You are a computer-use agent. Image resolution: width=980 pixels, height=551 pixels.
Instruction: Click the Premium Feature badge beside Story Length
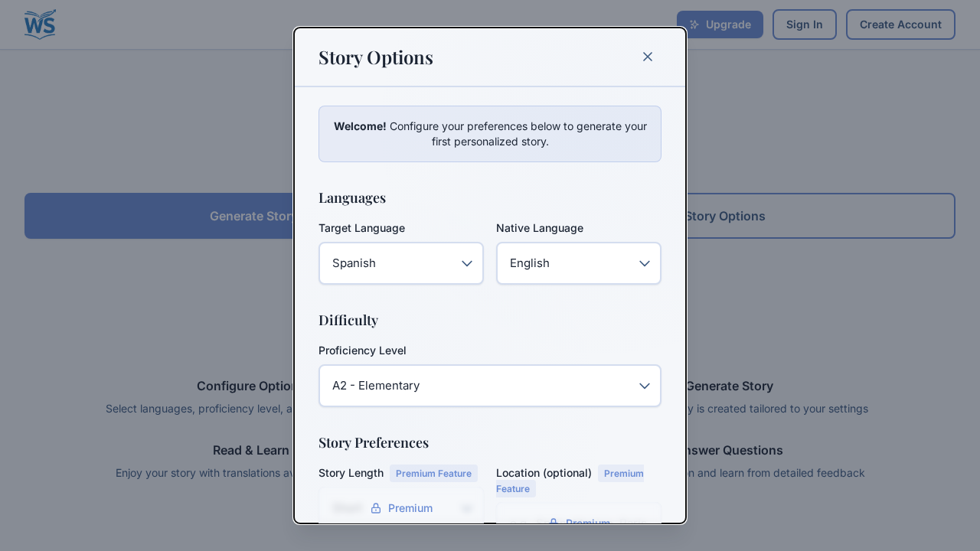tap(433, 473)
